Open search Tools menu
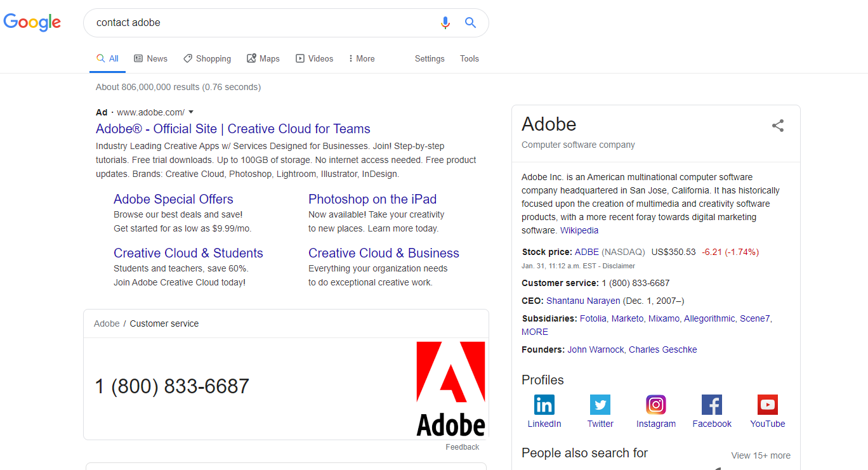The height and width of the screenshot is (470, 868). coord(470,58)
